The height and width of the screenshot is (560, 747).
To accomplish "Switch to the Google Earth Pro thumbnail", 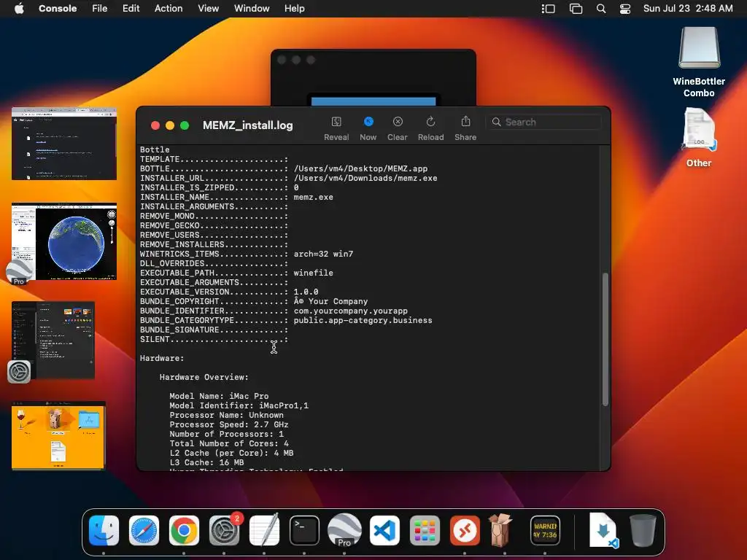I will (x=64, y=241).
